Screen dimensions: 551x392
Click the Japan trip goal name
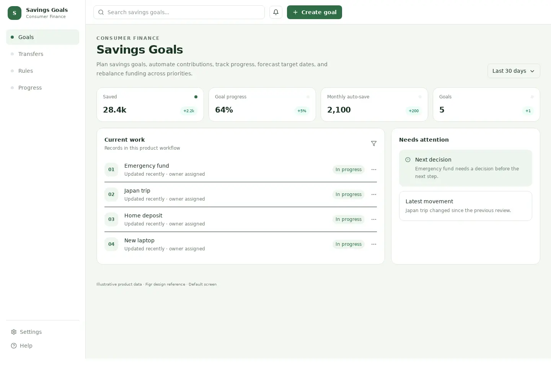pyautogui.click(x=137, y=191)
